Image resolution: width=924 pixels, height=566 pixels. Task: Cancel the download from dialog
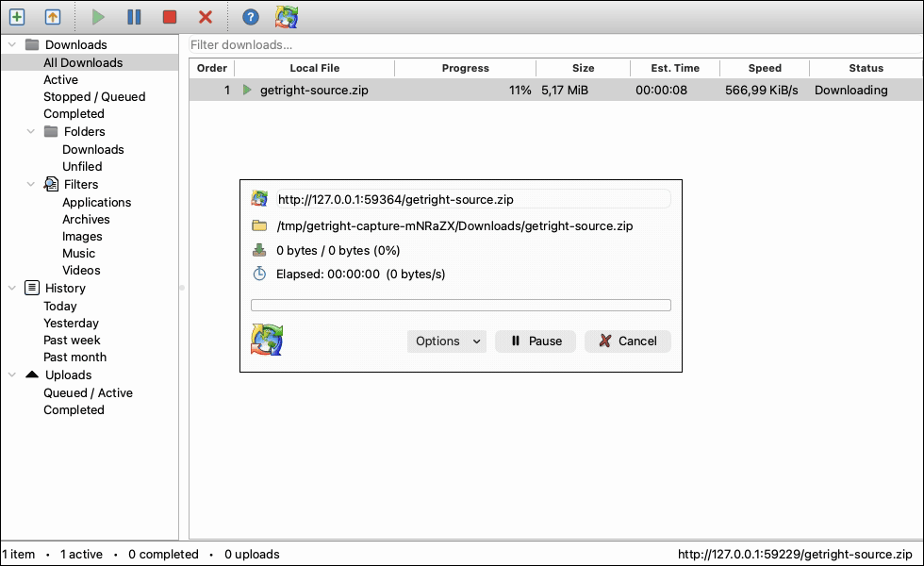(x=628, y=341)
